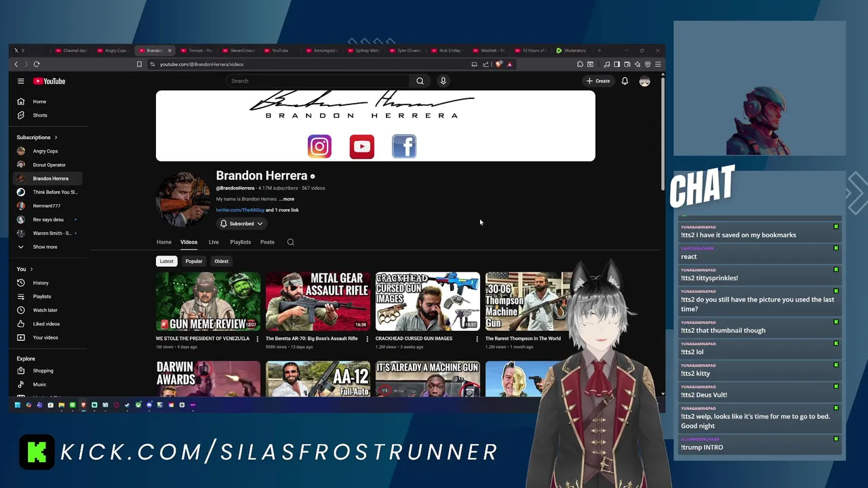Open the AA-12 Full Auto thumbnail
868x488 pixels.
click(318, 378)
